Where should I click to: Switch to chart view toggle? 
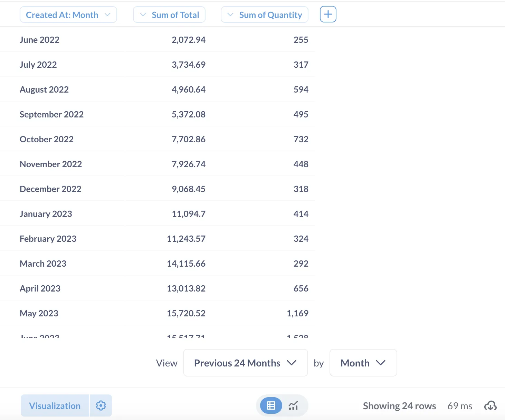point(293,405)
